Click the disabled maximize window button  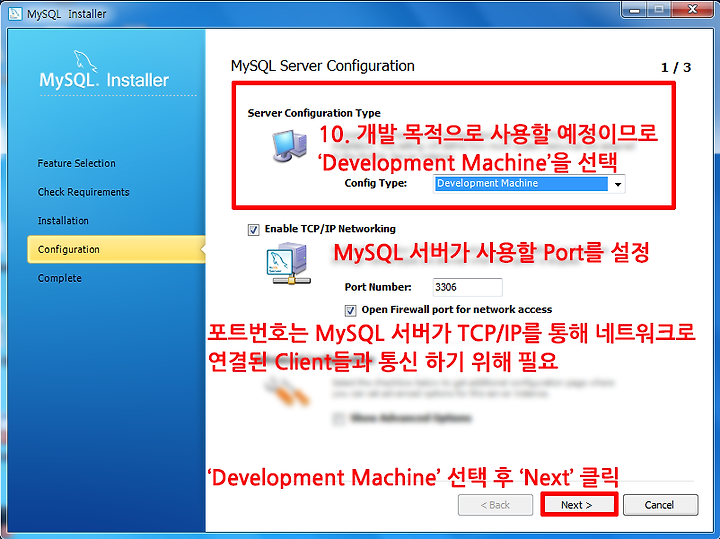tap(659, 10)
